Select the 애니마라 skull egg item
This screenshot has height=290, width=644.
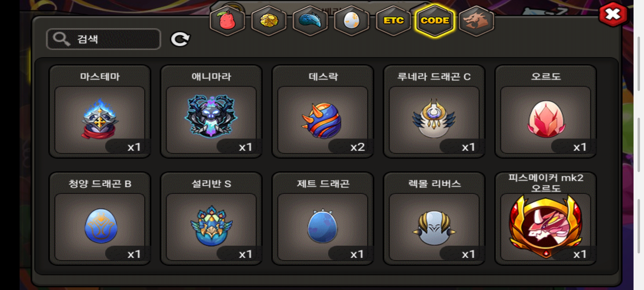[x=211, y=111]
